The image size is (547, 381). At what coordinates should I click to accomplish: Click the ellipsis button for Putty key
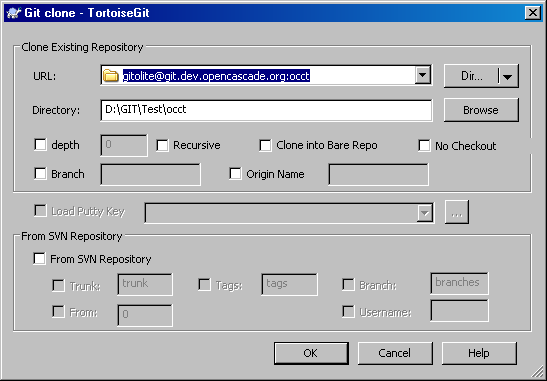457,212
